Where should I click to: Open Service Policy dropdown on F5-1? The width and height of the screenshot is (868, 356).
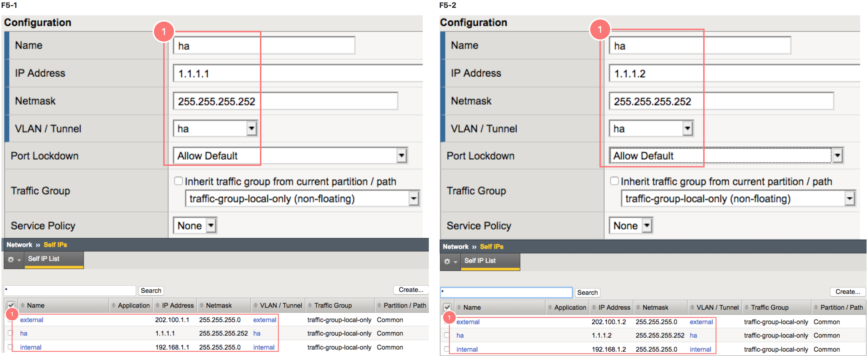point(211,225)
